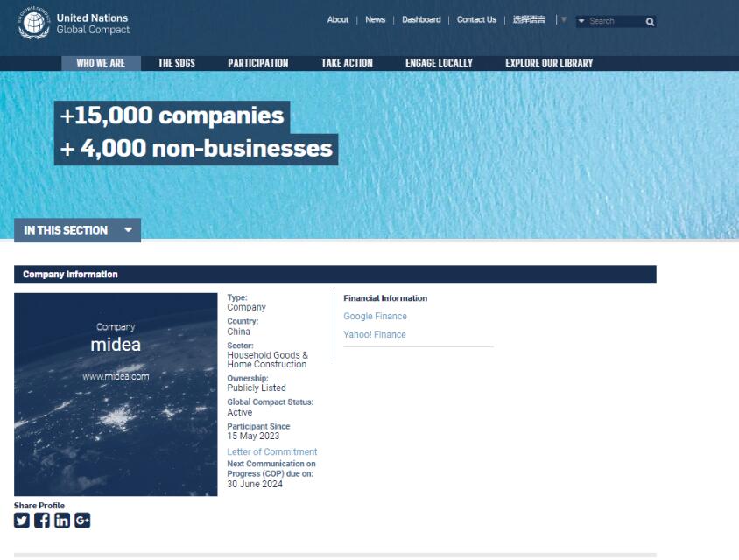Share profile on Facebook
The image size is (739, 560).
(x=42, y=521)
